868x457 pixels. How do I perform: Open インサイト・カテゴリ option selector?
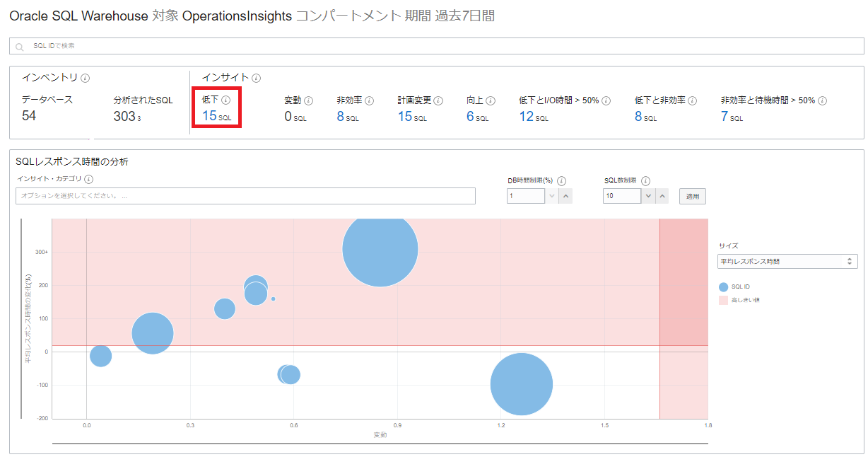point(245,196)
